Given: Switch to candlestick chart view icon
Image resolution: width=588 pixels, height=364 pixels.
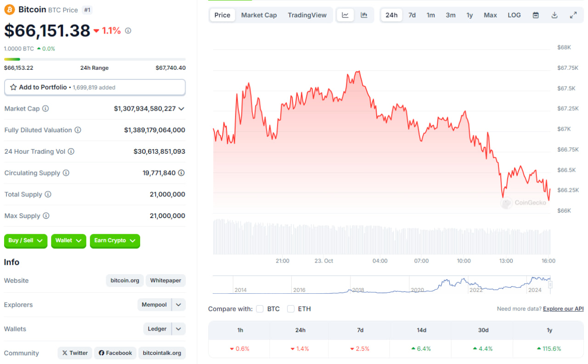Looking at the screenshot, I should coord(364,15).
